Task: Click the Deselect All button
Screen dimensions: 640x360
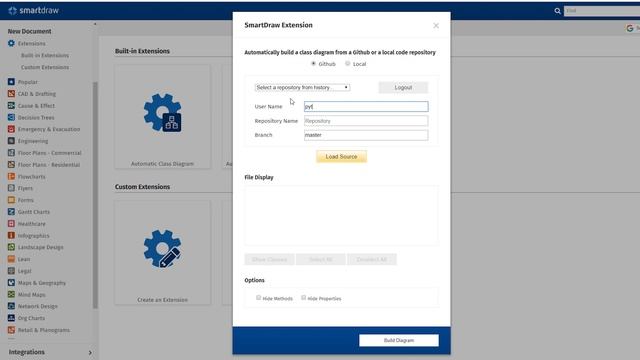Action: point(371,259)
